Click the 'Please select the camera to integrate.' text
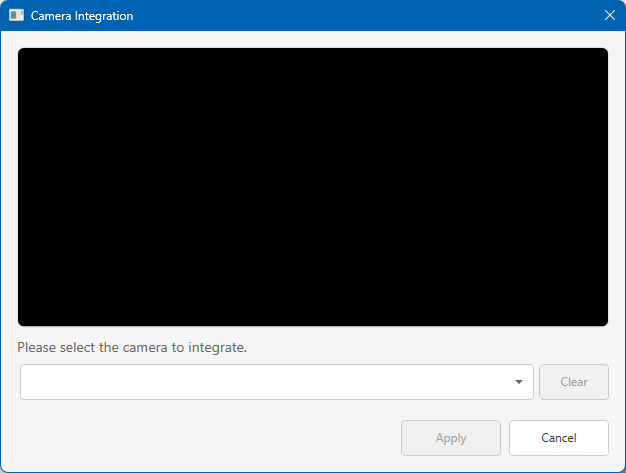This screenshot has height=473, width=626. point(132,347)
